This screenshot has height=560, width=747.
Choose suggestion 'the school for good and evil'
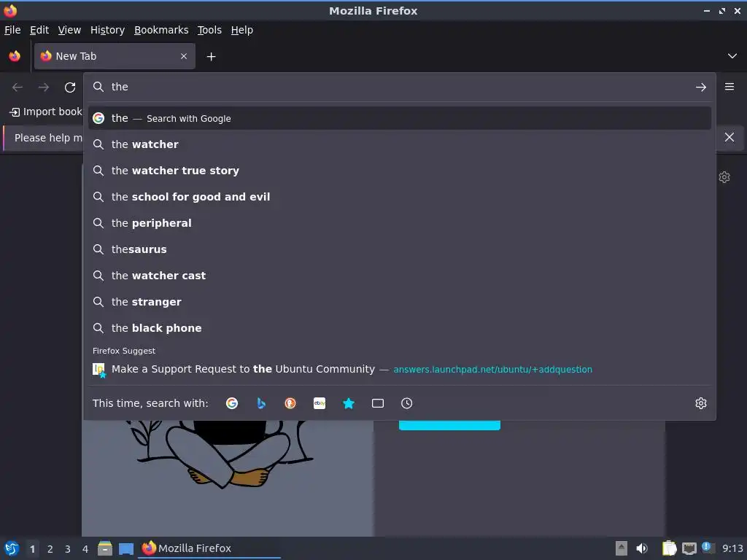pyautogui.click(x=400, y=197)
